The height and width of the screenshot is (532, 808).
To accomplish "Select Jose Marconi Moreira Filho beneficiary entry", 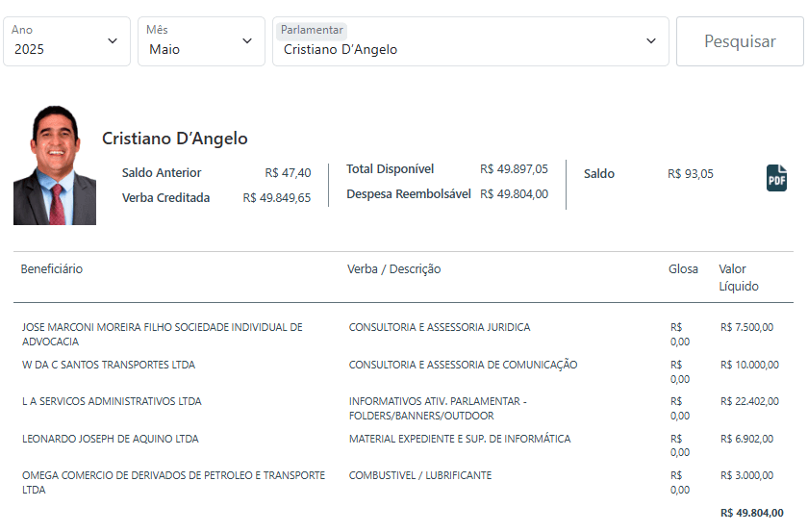I will (162, 334).
